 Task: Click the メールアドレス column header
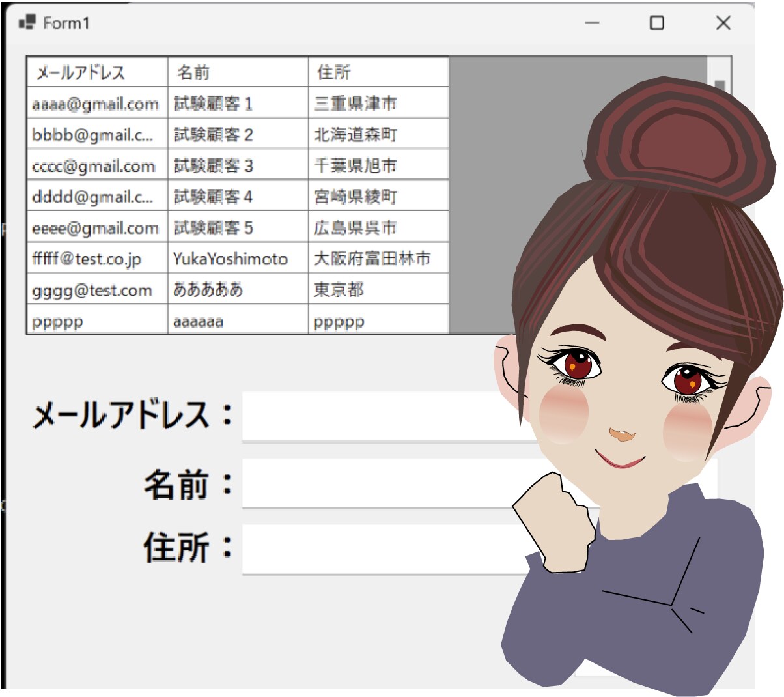97,72
